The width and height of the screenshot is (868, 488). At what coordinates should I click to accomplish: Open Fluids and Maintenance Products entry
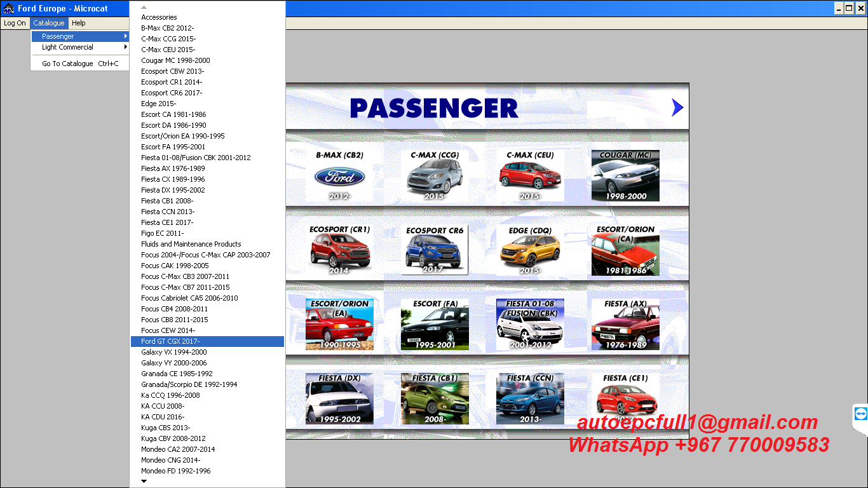[207, 244]
